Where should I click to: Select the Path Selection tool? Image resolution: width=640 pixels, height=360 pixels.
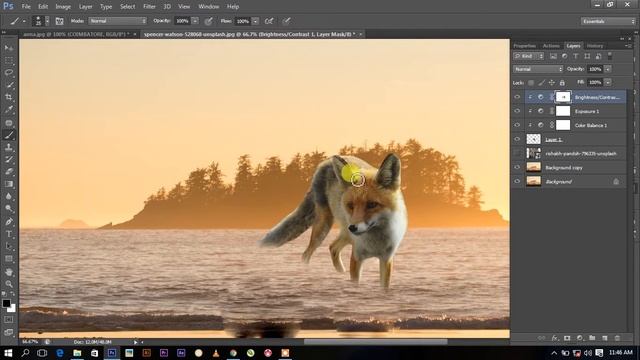click(x=9, y=246)
